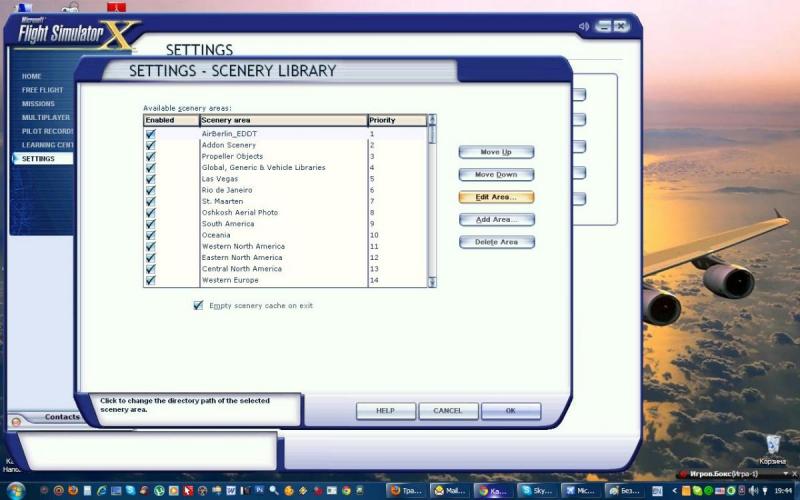Select the Western North America row
This screenshot has height=500, width=800.
coord(286,246)
